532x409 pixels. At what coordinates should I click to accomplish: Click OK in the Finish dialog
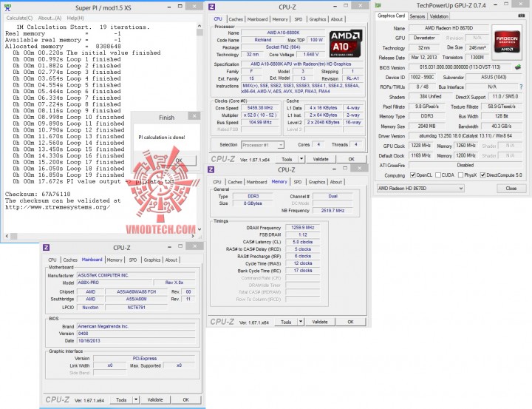click(x=179, y=160)
